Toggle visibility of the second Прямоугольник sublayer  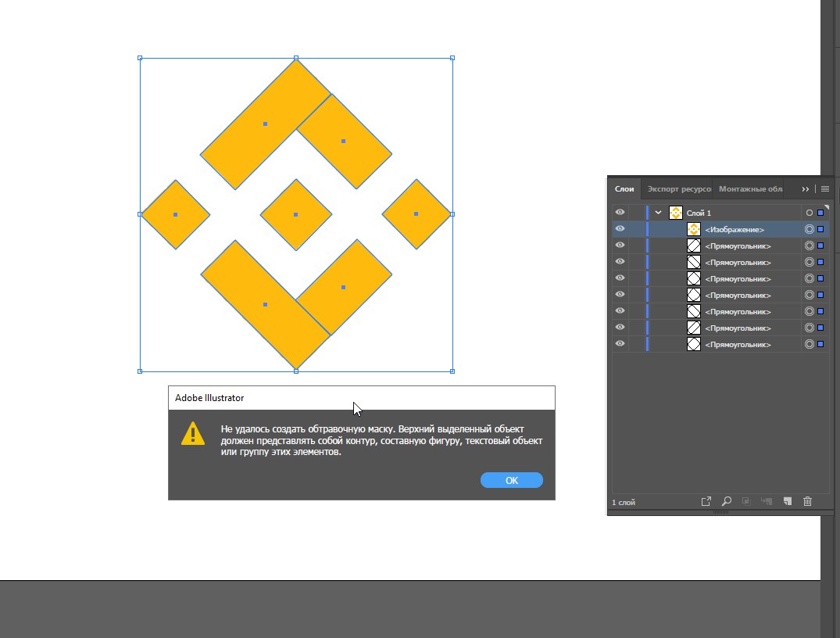pos(620,262)
